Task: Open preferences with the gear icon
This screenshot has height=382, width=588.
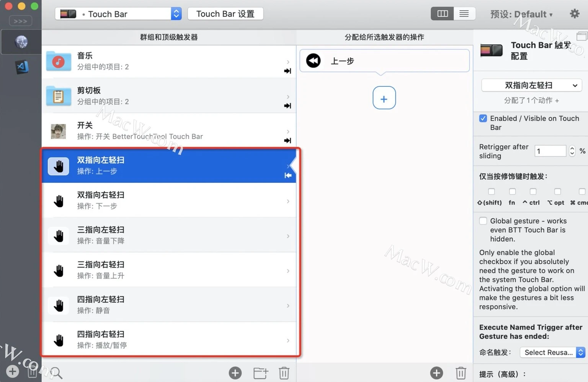Action: [574, 14]
